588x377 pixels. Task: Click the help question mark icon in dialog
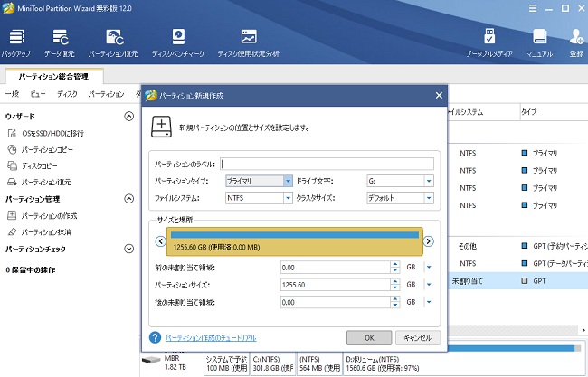pos(155,337)
